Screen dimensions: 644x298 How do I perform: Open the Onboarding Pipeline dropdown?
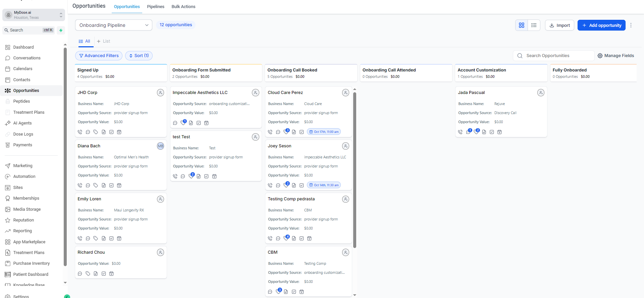pos(113,25)
